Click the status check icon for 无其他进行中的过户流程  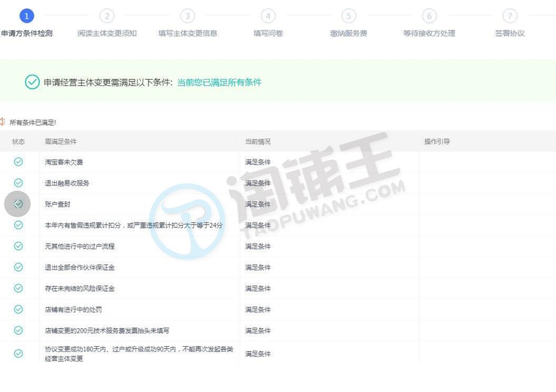coord(19,246)
